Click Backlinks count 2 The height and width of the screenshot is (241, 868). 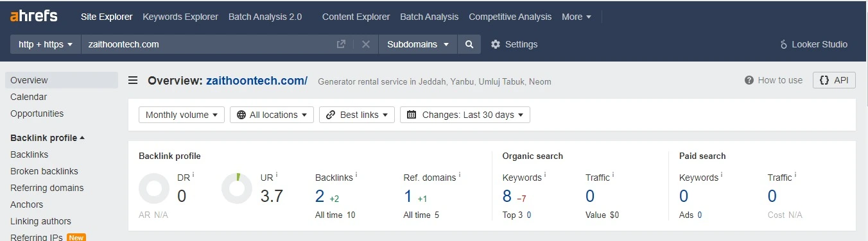pos(320,195)
